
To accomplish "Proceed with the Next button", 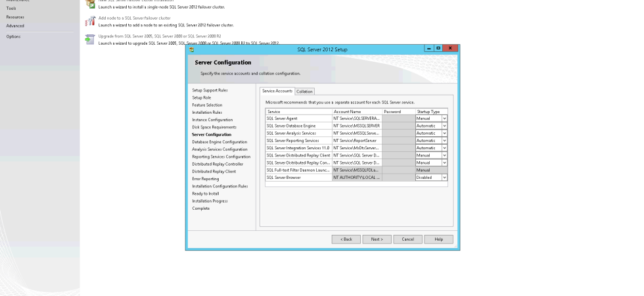I will coord(377,239).
